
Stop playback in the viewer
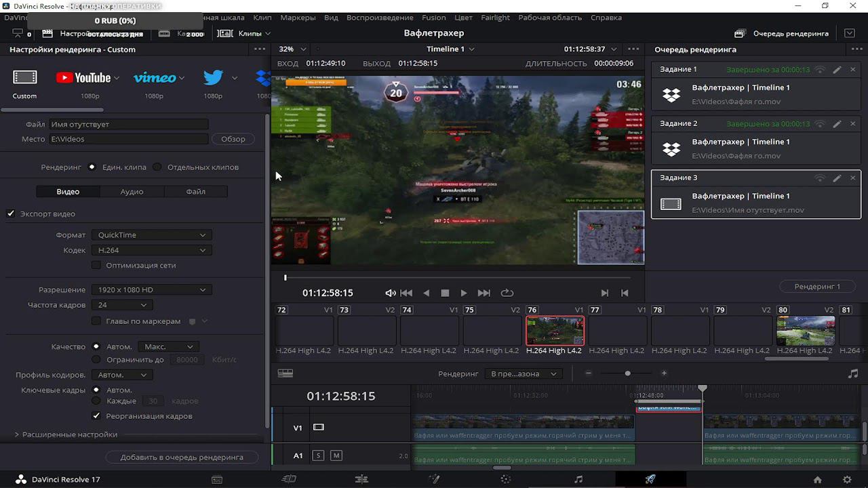coord(445,293)
